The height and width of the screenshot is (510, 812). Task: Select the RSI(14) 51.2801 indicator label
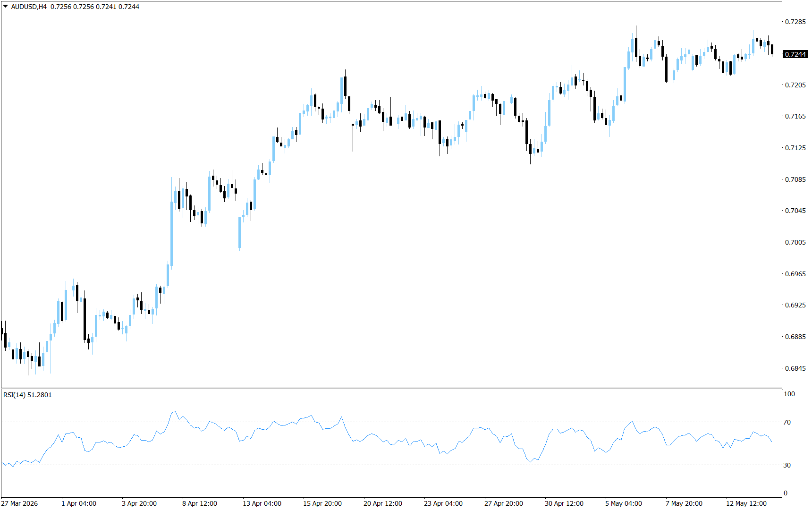pyautogui.click(x=27, y=395)
